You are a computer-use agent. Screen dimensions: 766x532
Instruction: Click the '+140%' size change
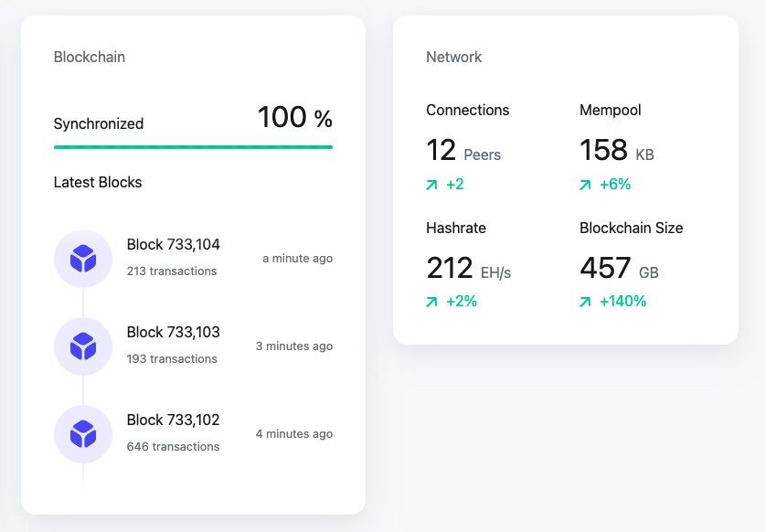point(622,302)
